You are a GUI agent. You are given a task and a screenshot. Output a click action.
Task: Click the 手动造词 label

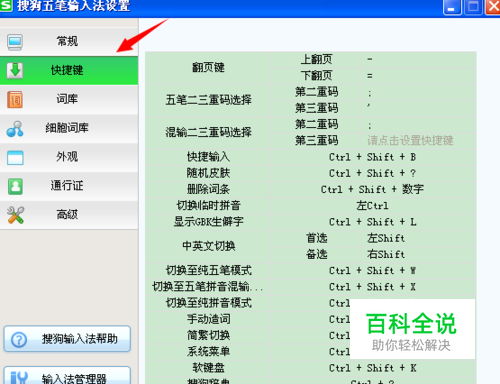click(208, 319)
